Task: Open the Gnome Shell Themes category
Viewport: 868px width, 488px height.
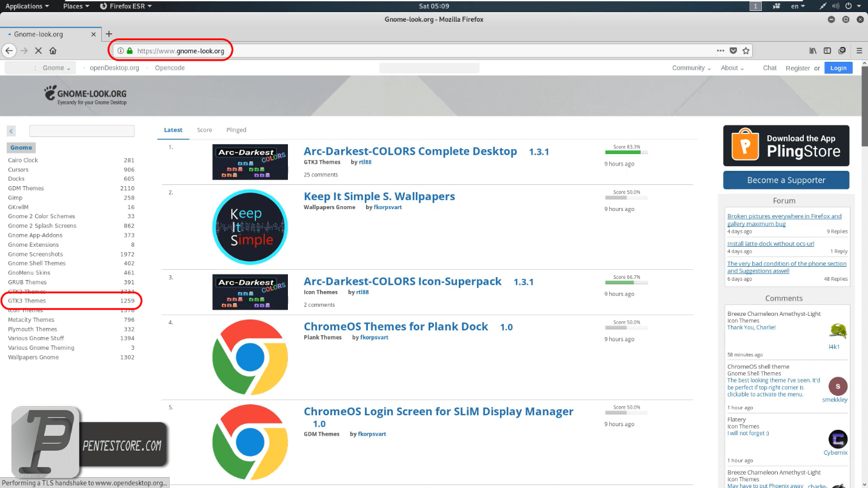Action: pos(37,263)
